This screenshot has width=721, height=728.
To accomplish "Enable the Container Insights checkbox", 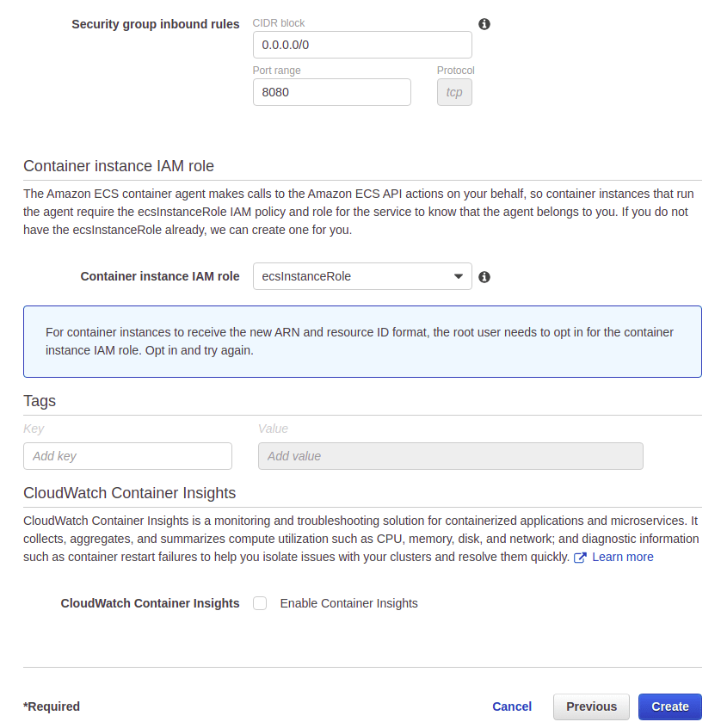I will tap(260, 603).
